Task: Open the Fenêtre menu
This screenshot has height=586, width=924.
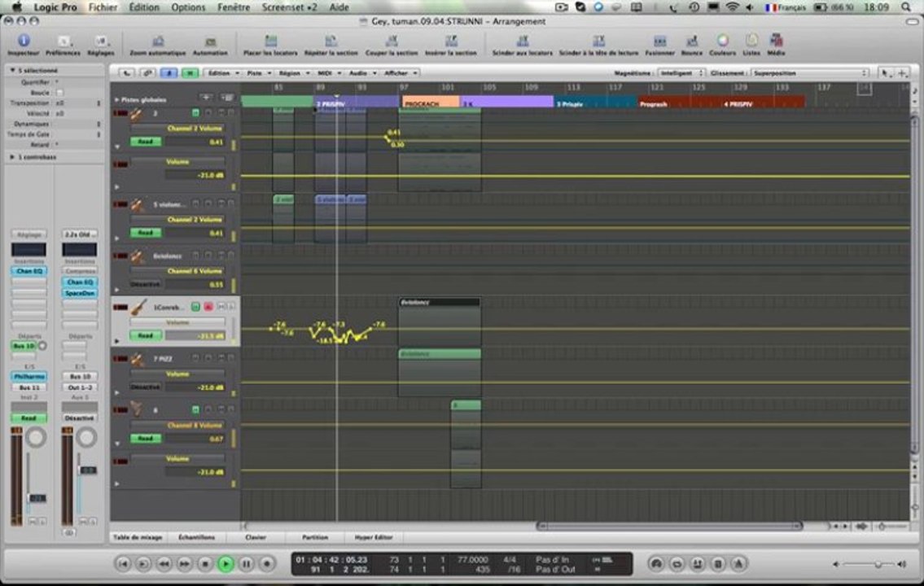Action: point(234,7)
